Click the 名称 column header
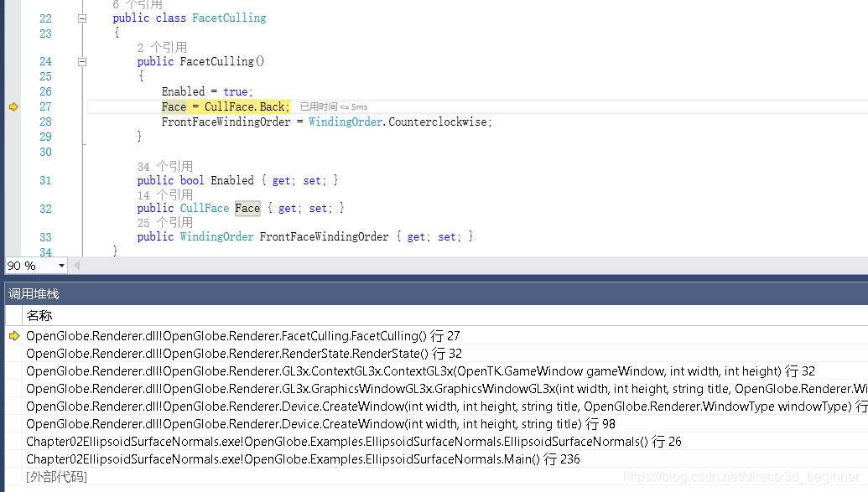This screenshot has height=492, width=868. [39, 316]
